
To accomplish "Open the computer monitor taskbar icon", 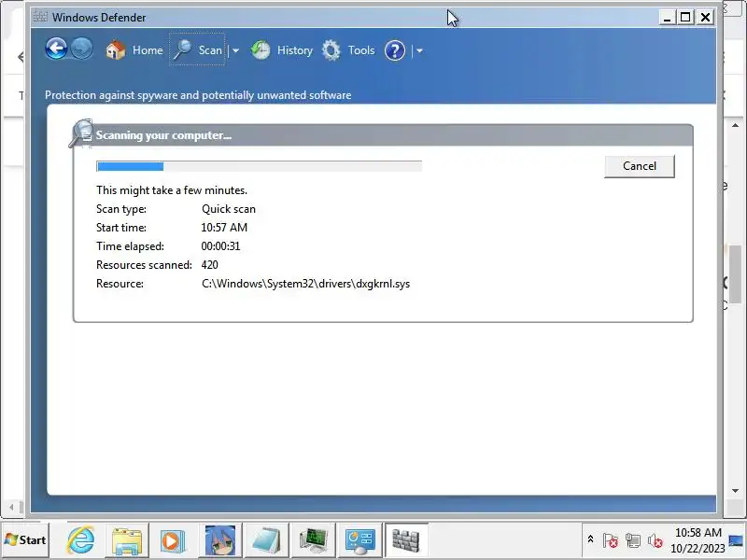I will coord(313,540).
